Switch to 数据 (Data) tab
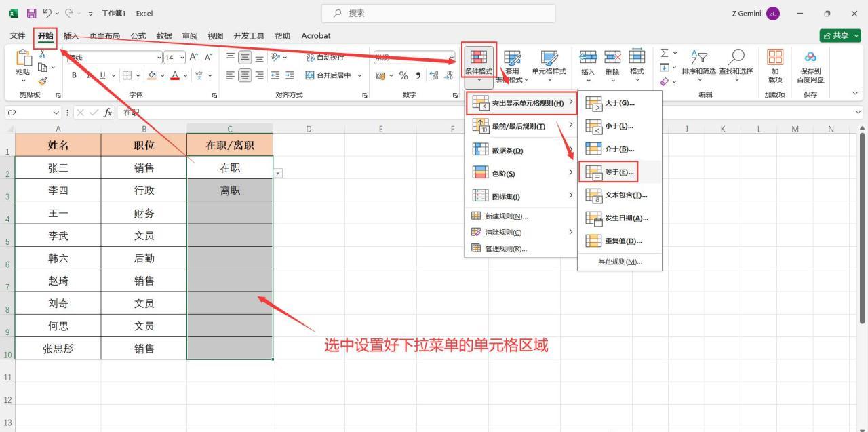 click(x=164, y=36)
